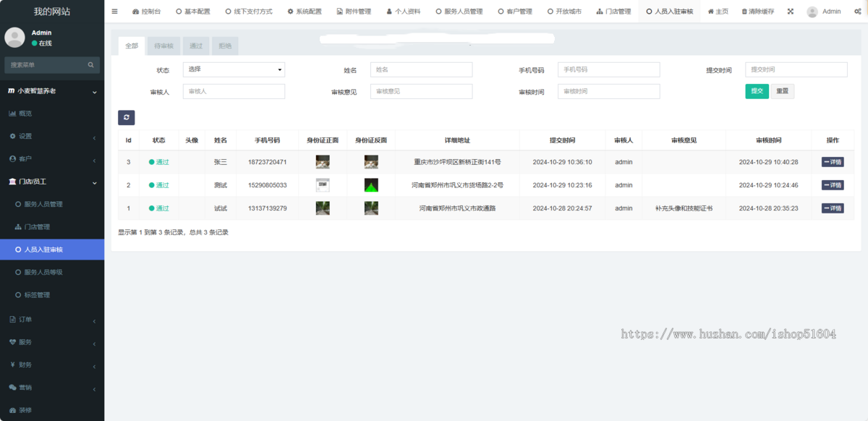Screen dimensions: 868x421
Task: Expand the 财务 sidebar menu
Action: coord(52,365)
